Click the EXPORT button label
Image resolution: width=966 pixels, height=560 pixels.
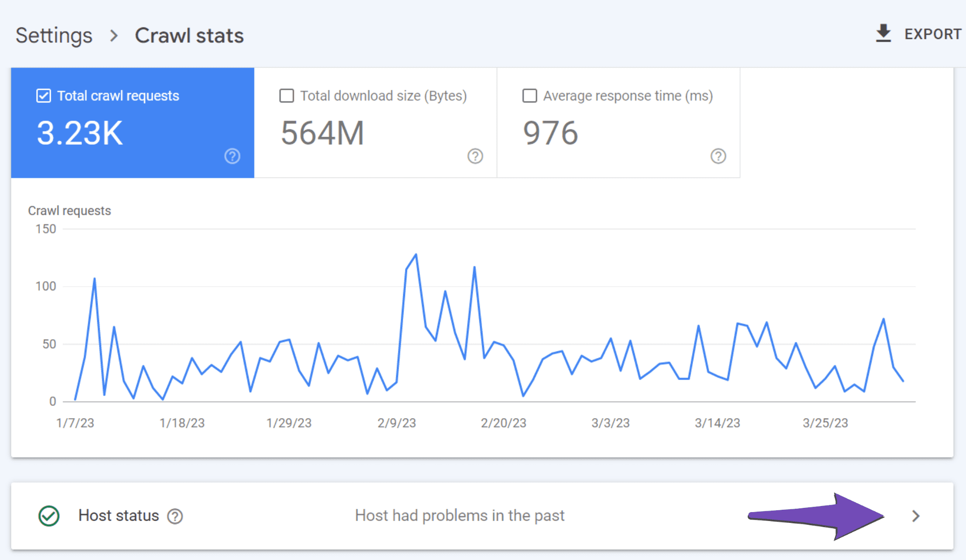click(x=933, y=34)
